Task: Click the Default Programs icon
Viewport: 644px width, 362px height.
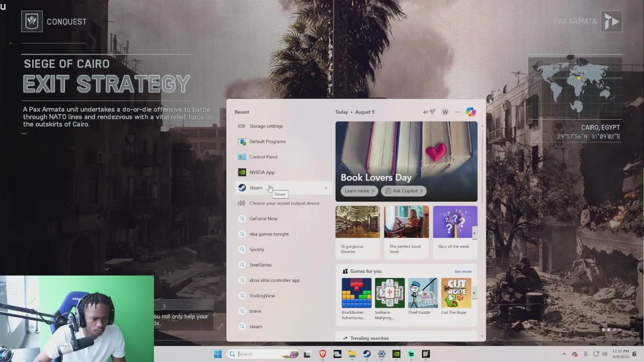Action: pyautogui.click(x=242, y=142)
